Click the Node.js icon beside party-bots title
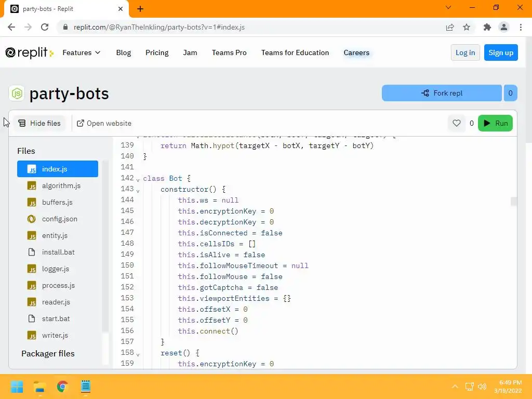The width and height of the screenshot is (532, 399). tap(17, 94)
